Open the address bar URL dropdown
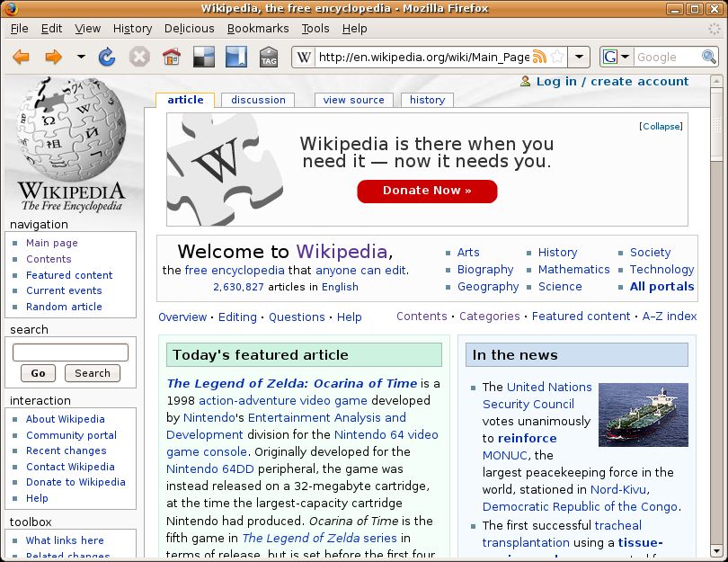 (579, 57)
